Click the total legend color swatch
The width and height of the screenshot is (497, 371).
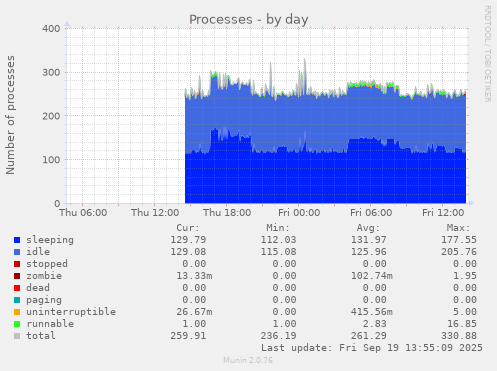(17, 336)
